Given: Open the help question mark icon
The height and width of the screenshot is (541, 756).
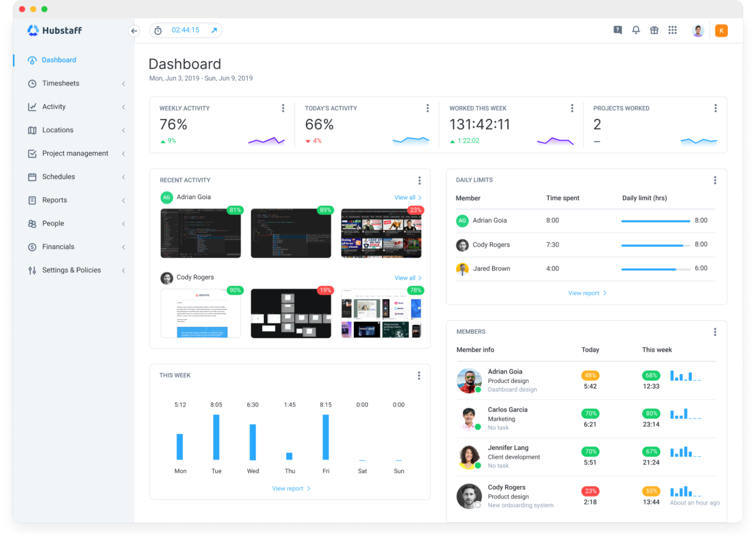Looking at the screenshot, I should coord(617,30).
